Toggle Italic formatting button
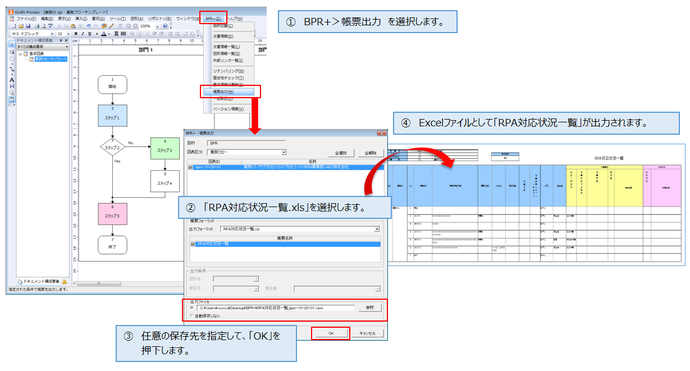This screenshot has width=690, height=371. click(x=82, y=33)
